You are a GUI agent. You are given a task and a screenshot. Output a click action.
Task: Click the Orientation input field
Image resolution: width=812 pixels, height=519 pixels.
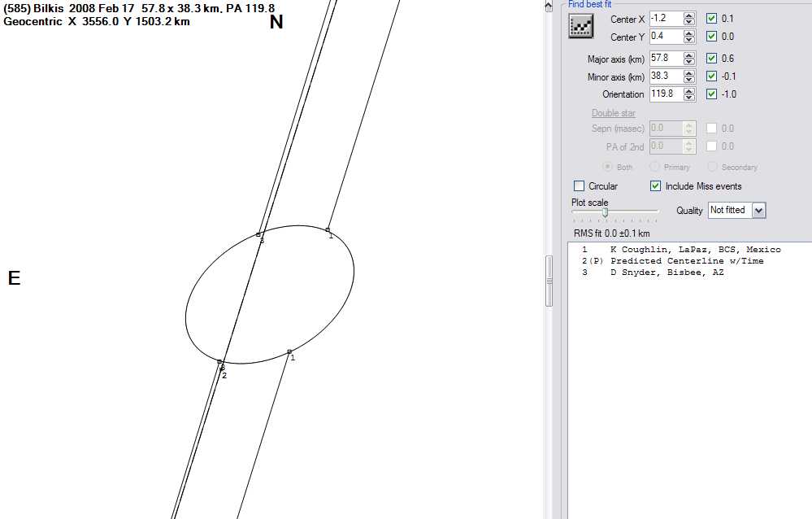pyautogui.click(x=667, y=94)
